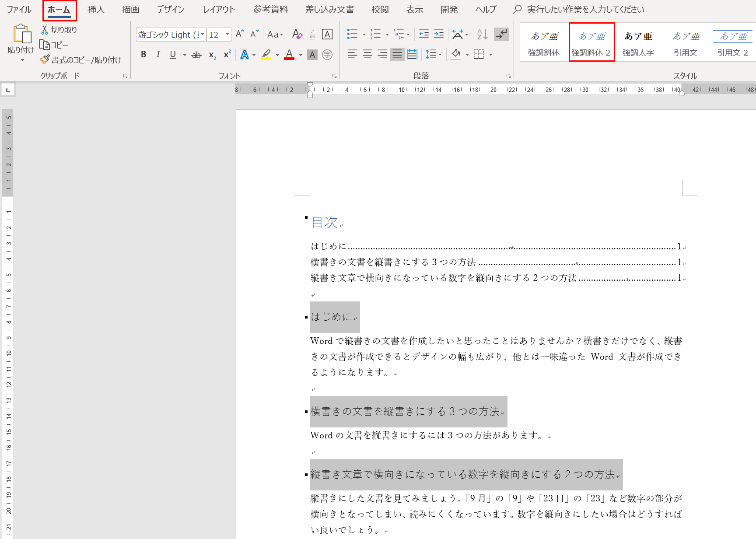Click the phonetic guide (ruby) icon
Screen dimensions: 756x539
[x=312, y=34]
